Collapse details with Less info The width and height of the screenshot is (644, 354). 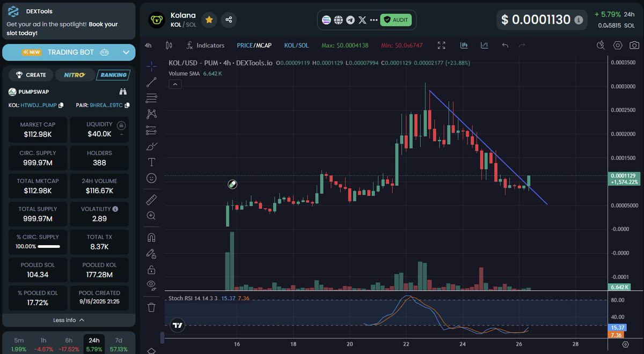pos(69,320)
